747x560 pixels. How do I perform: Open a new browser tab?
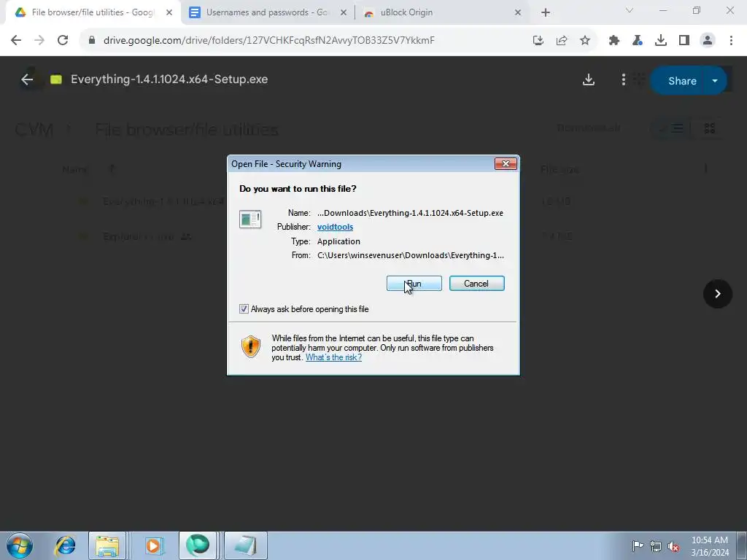click(546, 13)
